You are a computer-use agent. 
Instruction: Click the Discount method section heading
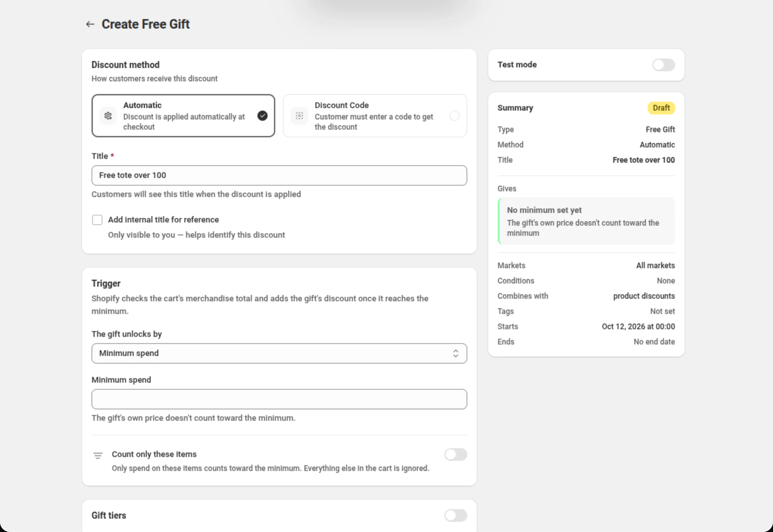click(125, 65)
